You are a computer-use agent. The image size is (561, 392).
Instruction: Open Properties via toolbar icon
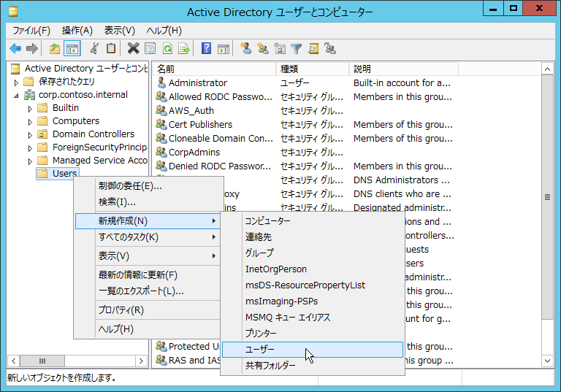coord(150,49)
